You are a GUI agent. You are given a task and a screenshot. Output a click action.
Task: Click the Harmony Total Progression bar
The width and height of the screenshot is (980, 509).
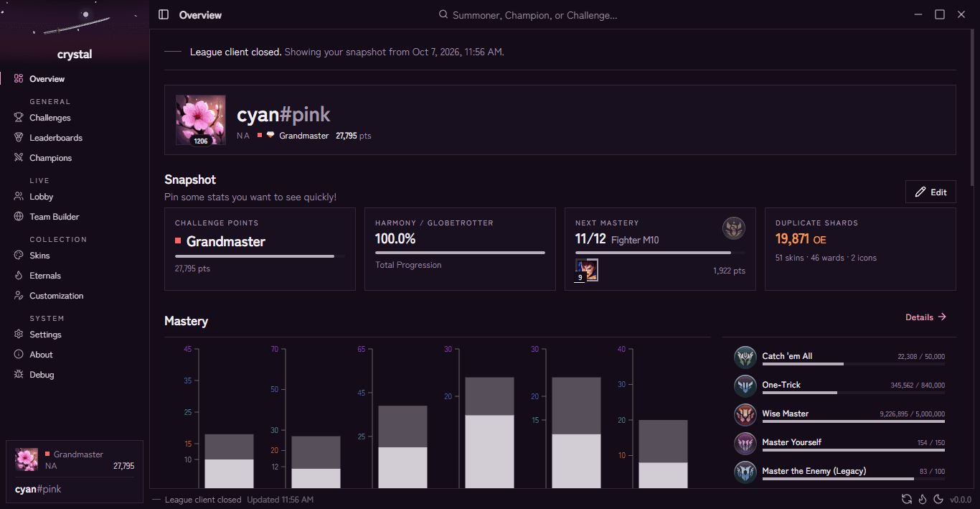460,253
